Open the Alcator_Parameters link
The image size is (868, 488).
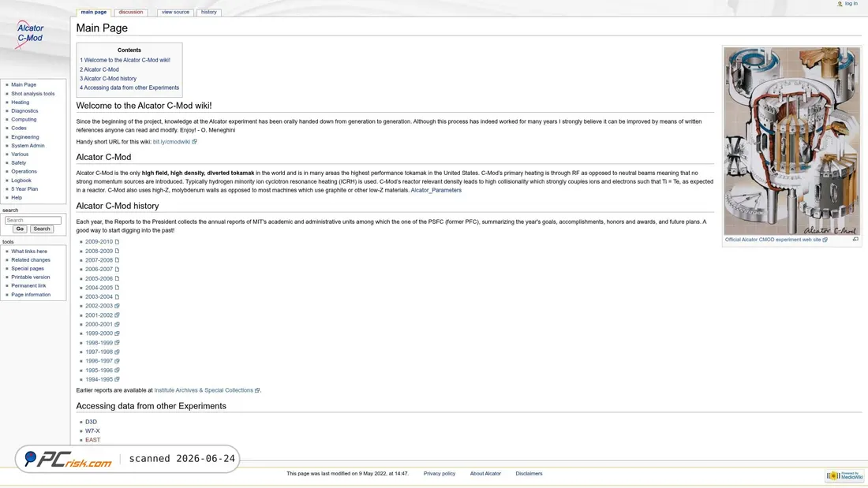tap(436, 190)
